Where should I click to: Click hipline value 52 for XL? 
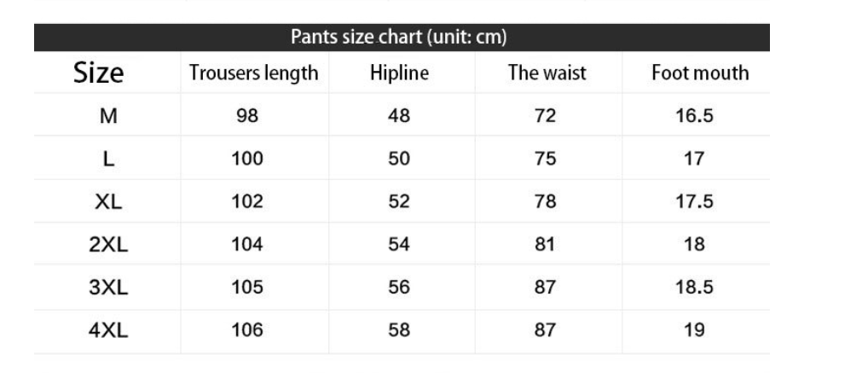(x=399, y=202)
